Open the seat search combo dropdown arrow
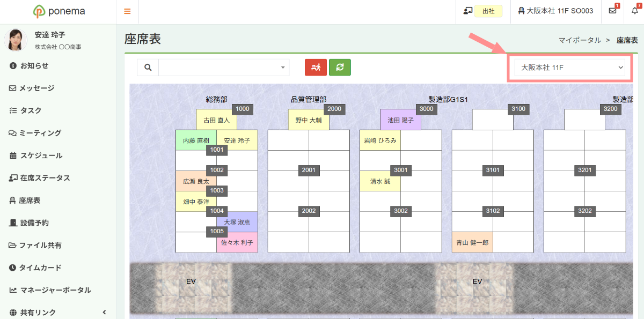644x319 pixels. click(283, 68)
